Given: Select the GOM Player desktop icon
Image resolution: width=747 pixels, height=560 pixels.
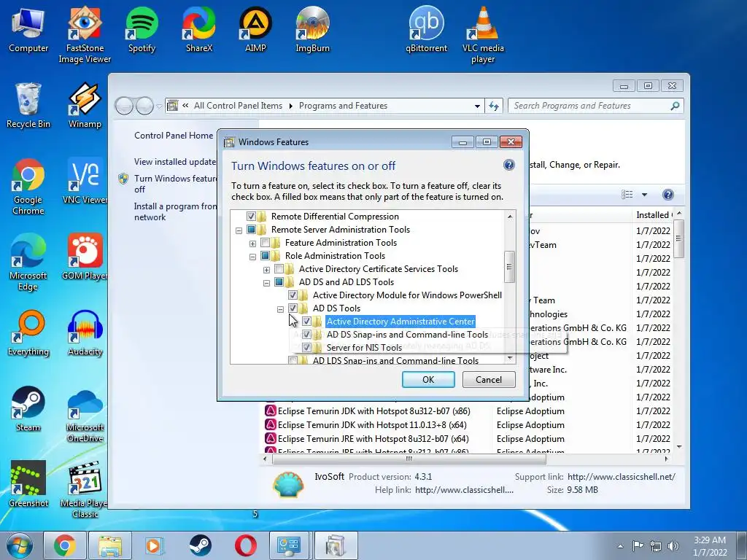Looking at the screenshot, I should coord(85,257).
